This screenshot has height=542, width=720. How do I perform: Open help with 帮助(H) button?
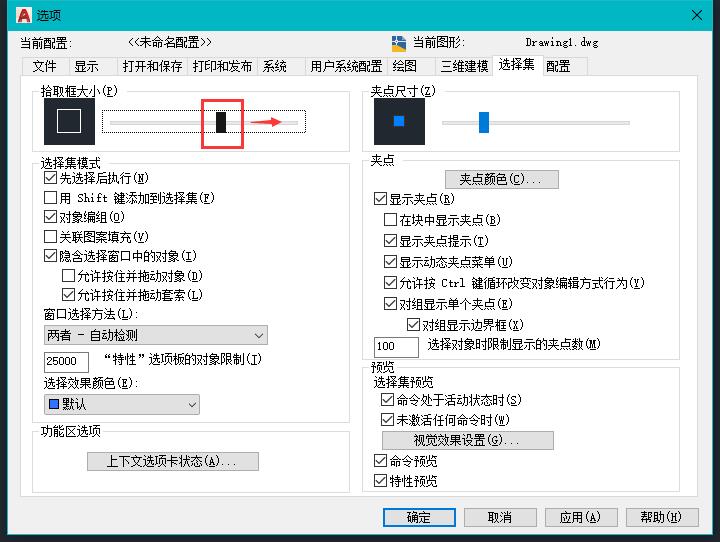[662, 518]
